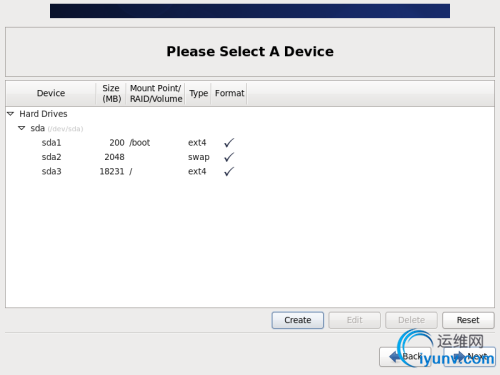Click the Mount Point/RAID/Volume column header

coord(156,93)
